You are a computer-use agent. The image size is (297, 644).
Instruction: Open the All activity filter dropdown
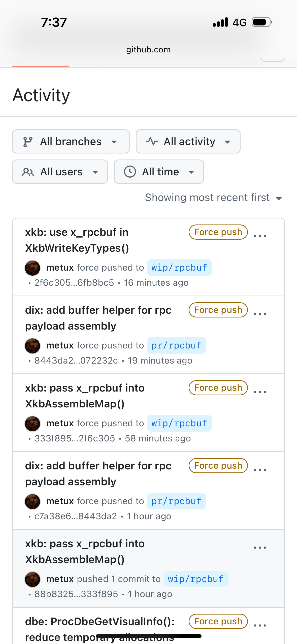pos(188,142)
